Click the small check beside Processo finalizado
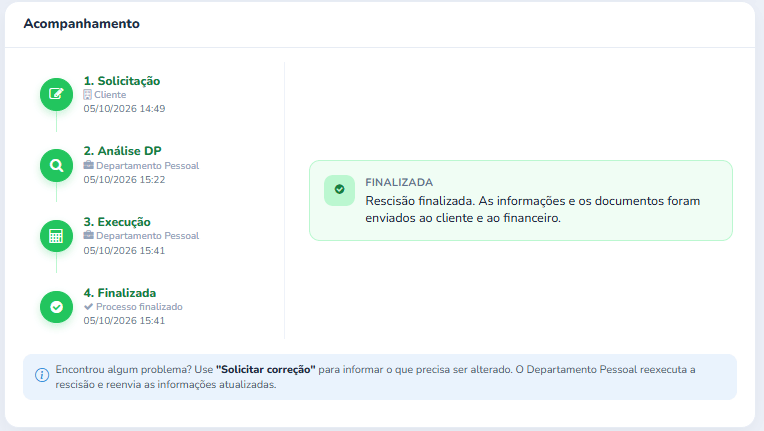This screenshot has width=764, height=431. tap(88, 306)
